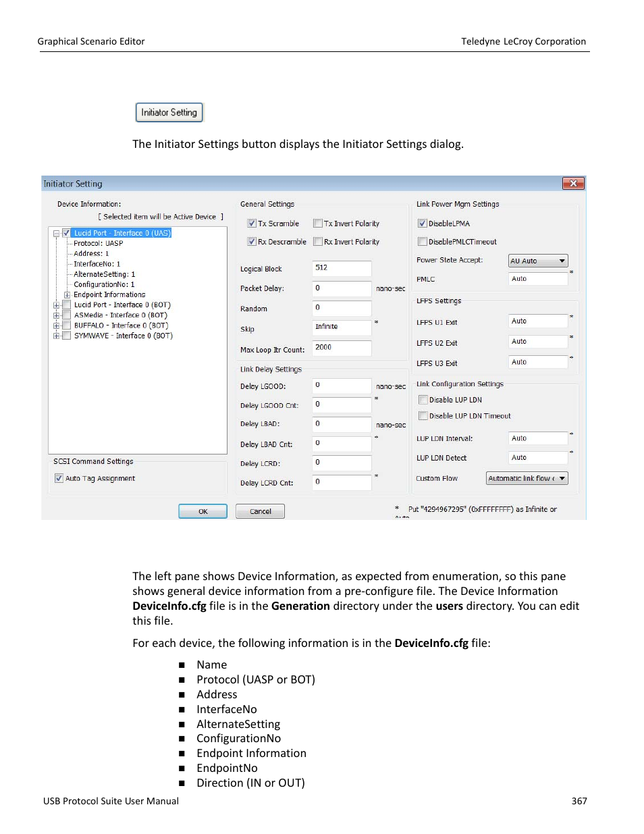Click the Packet Delay field
644x834 pixels.
click(342, 288)
